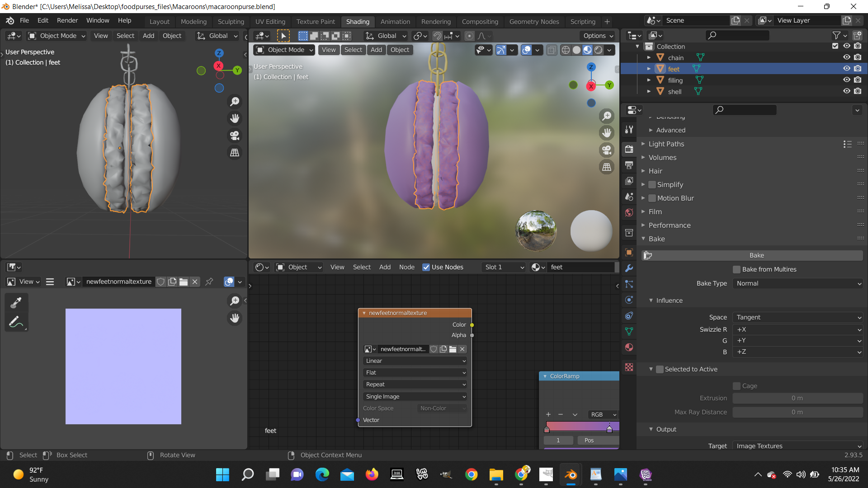Open the Swizzle R dropdown
Screen dimensions: 868x488
pyautogui.click(x=798, y=329)
